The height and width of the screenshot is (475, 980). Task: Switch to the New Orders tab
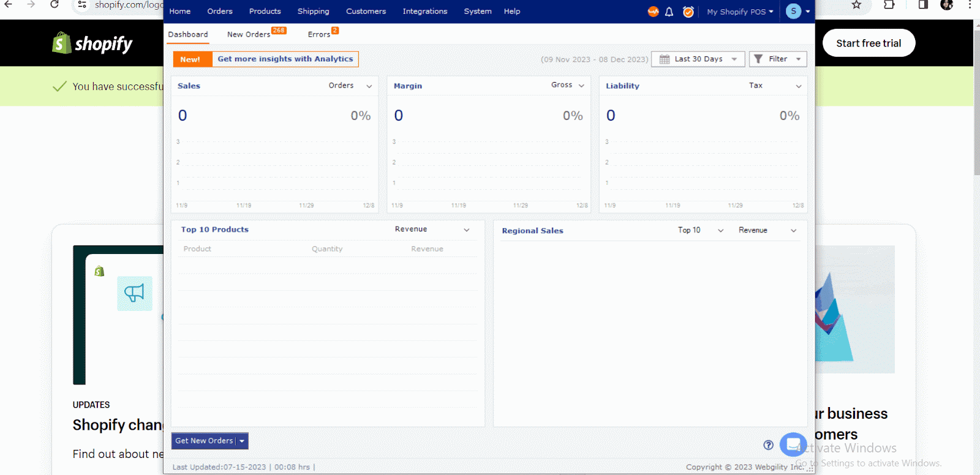tap(249, 34)
